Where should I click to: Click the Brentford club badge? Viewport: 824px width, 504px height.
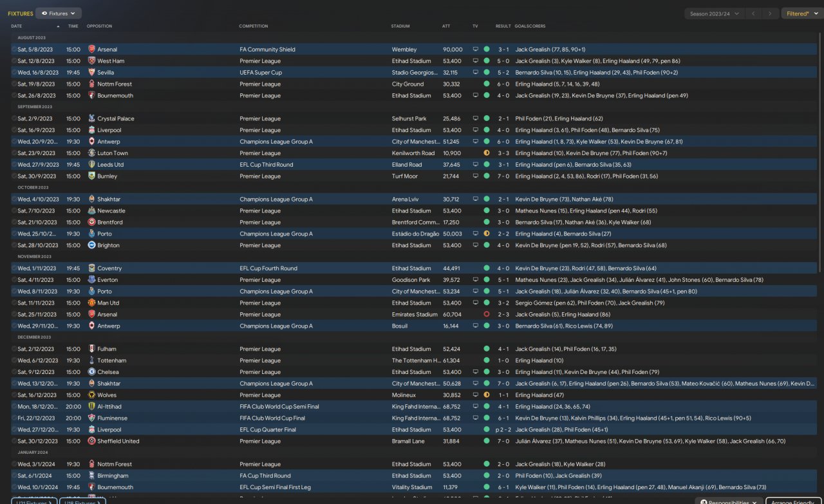(92, 222)
